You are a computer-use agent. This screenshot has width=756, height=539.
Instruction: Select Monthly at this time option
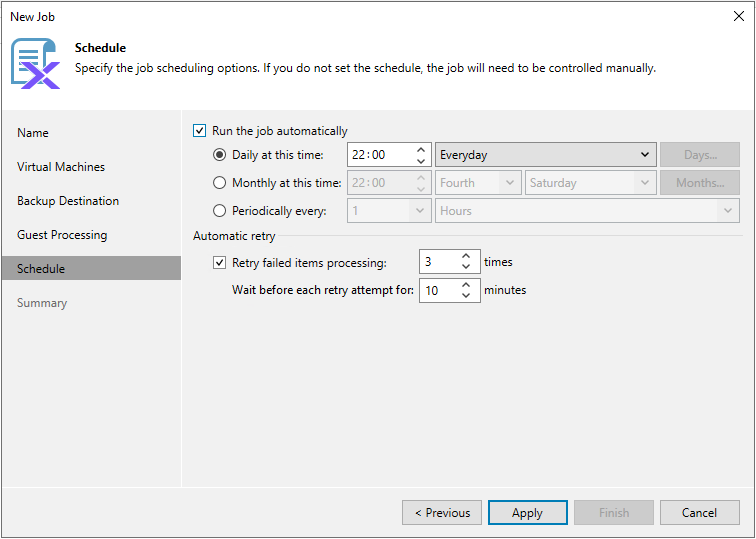click(x=219, y=183)
